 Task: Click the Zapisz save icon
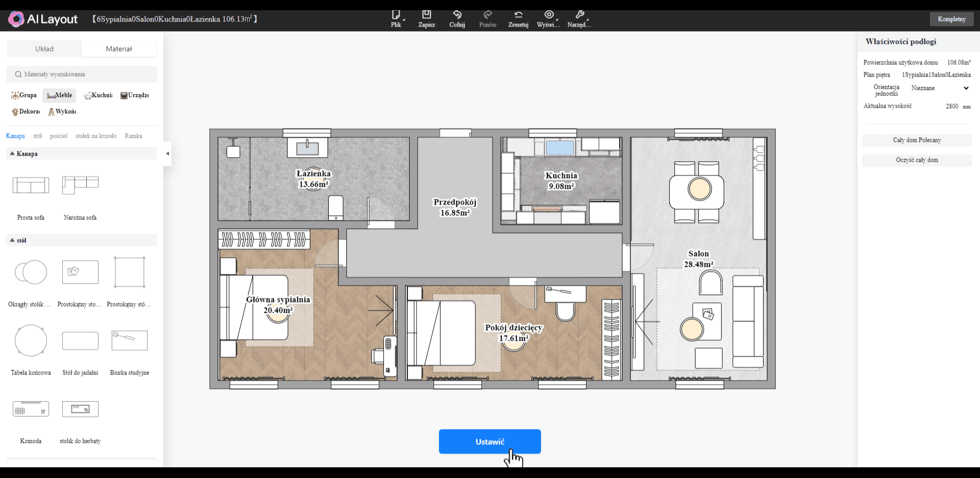(426, 15)
